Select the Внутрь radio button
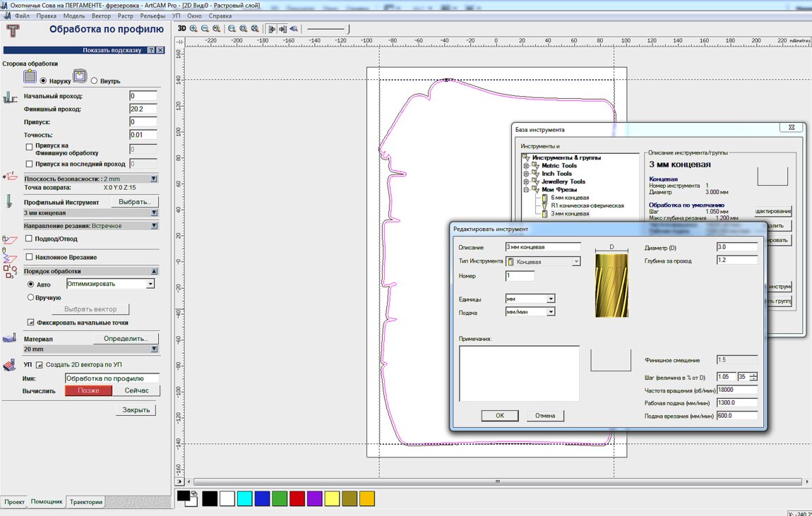Image resolution: width=812 pixels, height=516 pixels. (94, 80)
